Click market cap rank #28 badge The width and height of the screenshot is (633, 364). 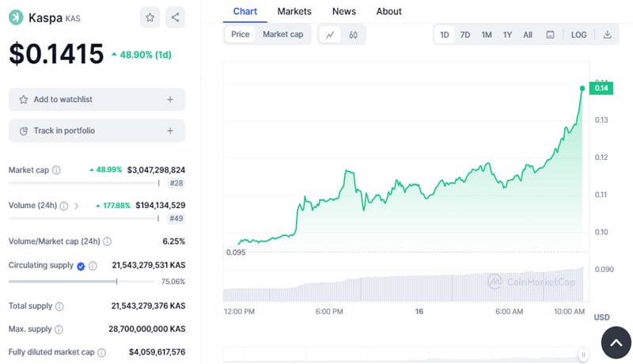pos(176,184)
